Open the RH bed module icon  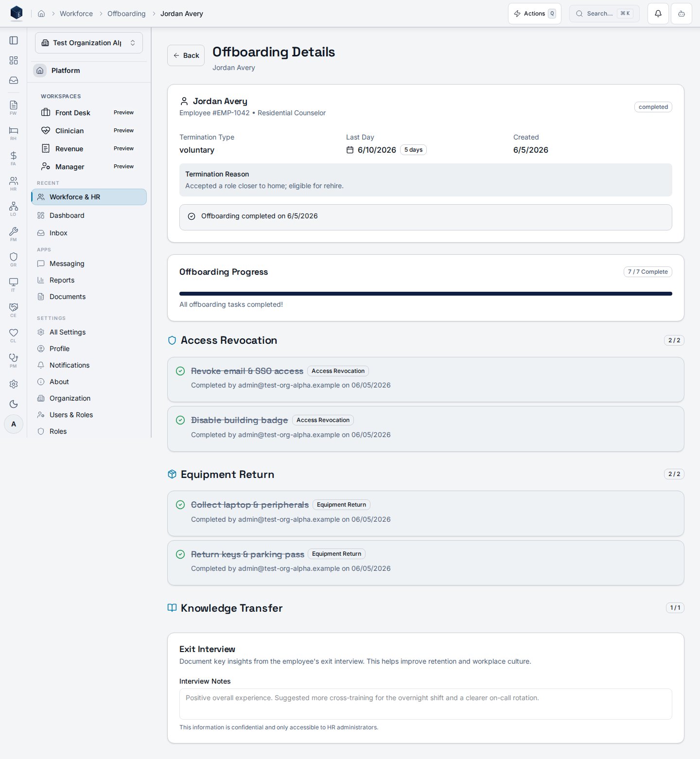click(x=14, y=133)
